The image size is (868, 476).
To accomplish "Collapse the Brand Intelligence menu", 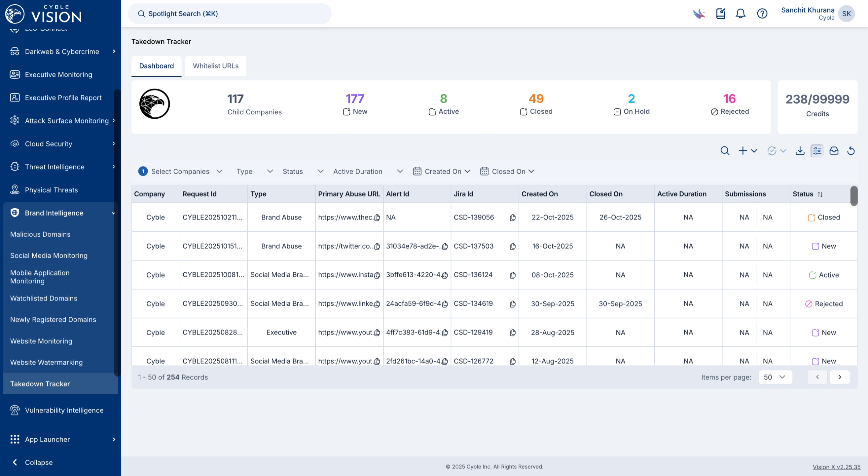I will click(61, 213).
